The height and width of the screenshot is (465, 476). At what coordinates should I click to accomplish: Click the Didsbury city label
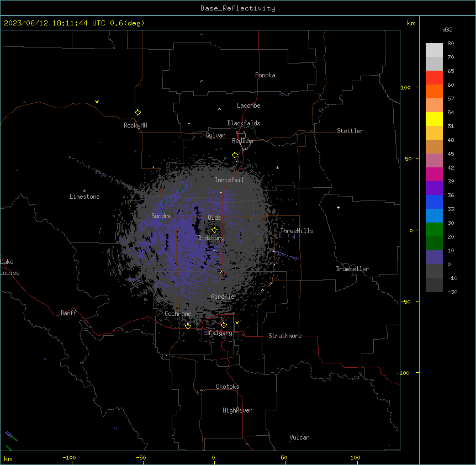click(211, 238)
